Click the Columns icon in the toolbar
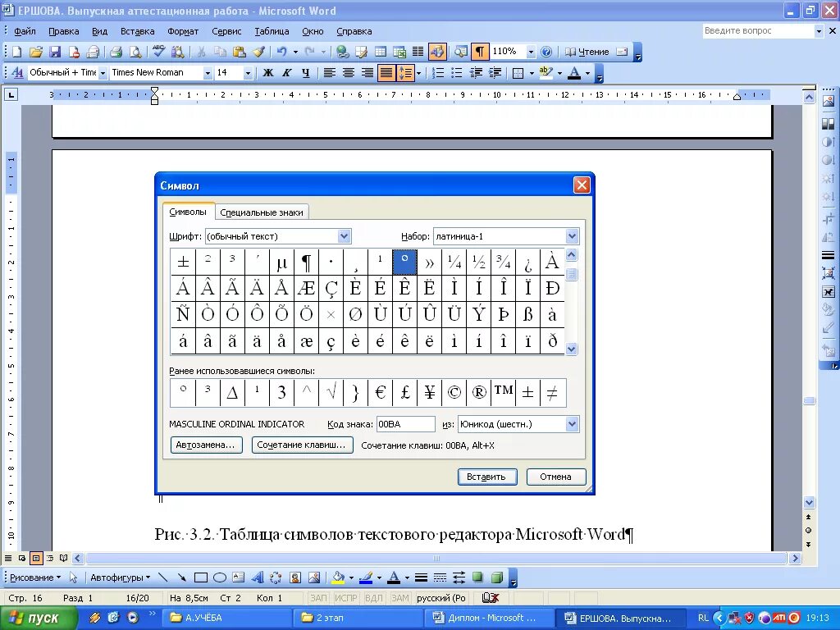 pyautogui.click(x=418, y=52)
